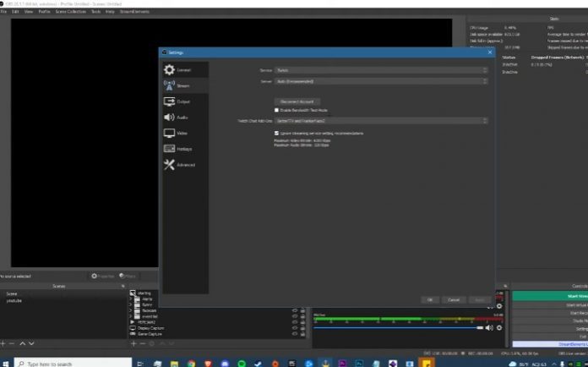Open Discord from the taskbar
Screen dimensions: 588x367
pyautogui.click(x=225, y=364)
